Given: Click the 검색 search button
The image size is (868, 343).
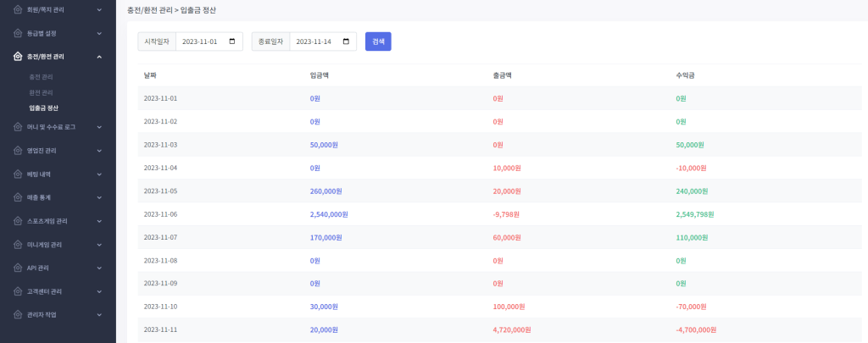Looking at the screenshot, I should 378,41.
